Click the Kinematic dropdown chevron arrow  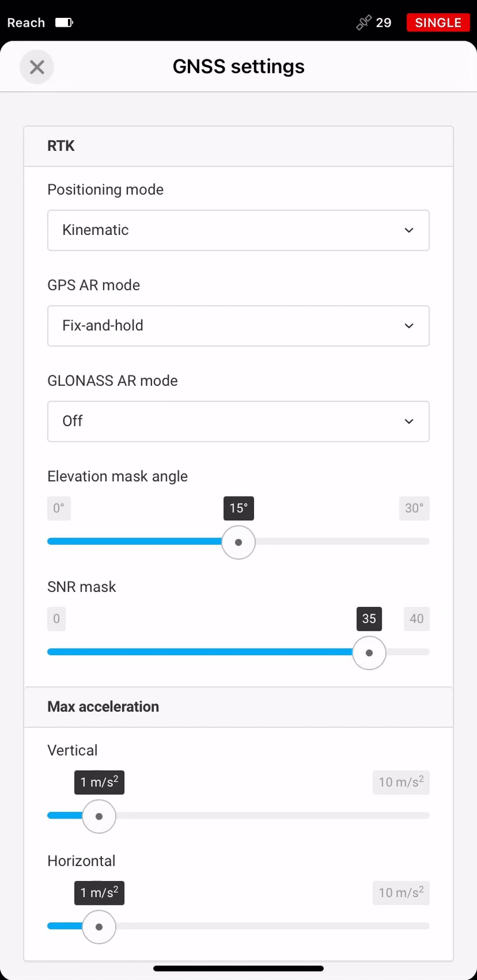(409, 230)
